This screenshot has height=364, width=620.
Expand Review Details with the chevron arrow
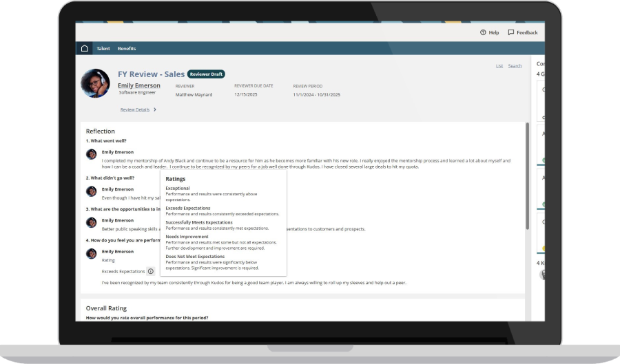(x=155, y=109)
